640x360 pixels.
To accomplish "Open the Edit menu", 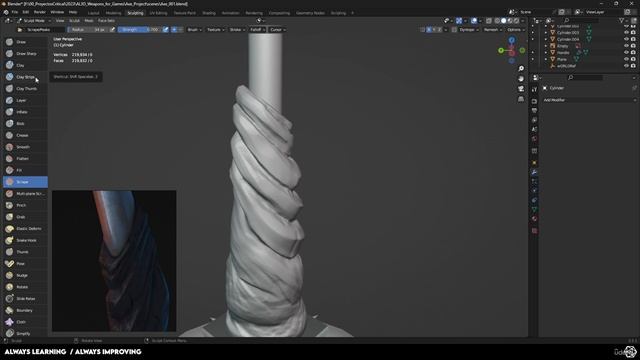I will [26, 12].
